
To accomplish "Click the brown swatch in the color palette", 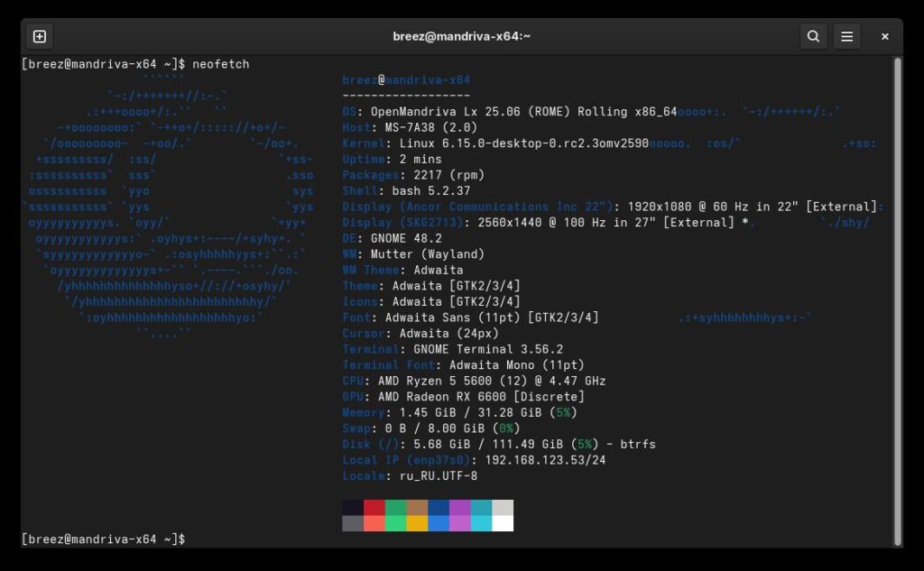I will click(x=417, y=508).
